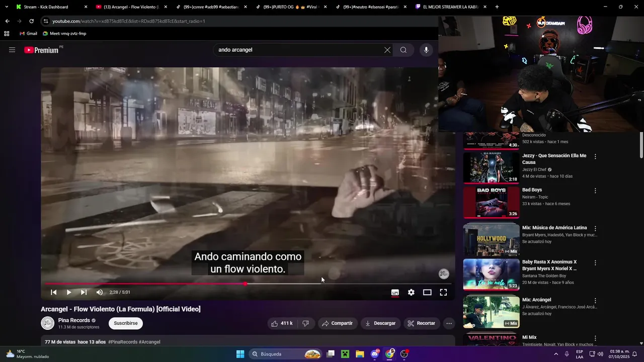Click channel watermark in video corner
The image size is (644, 362).
click(x=444, y=274)
